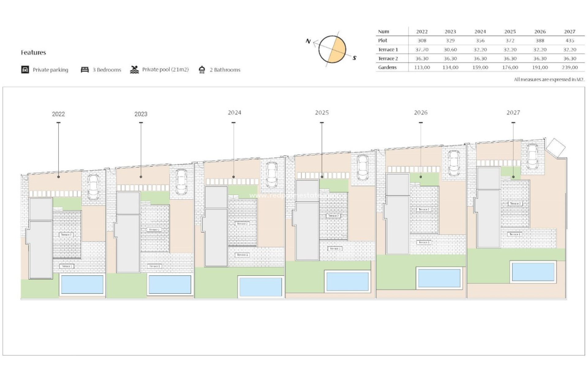Click the blue pool of plot 2022
This screenshot has width=588, height=392.
(x=82, y=285)
